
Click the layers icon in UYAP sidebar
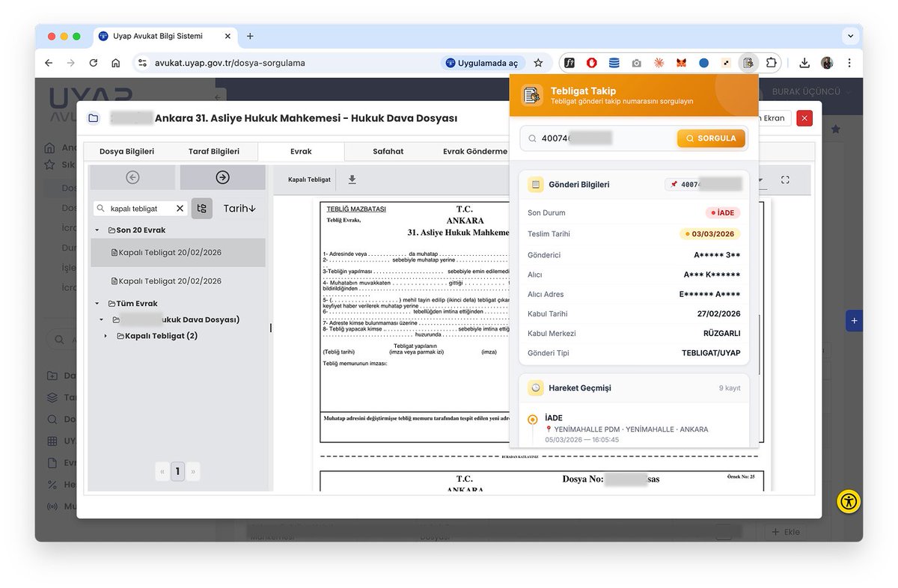(52, 397)
